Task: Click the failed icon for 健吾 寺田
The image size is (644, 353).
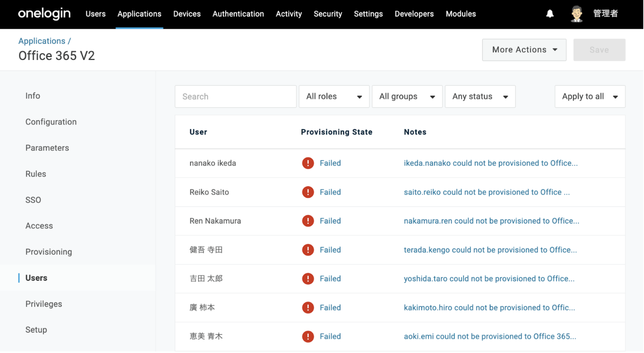Action: point(308,250)
